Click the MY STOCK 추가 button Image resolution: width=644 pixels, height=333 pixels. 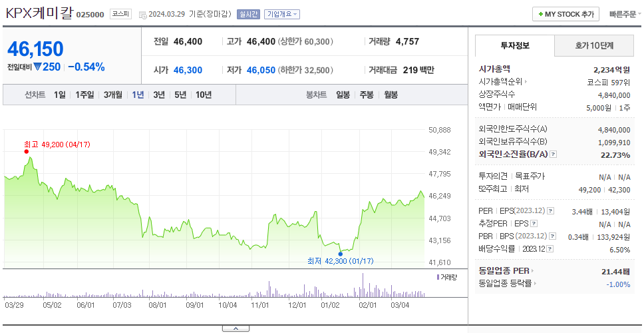[x=566, y=15]
